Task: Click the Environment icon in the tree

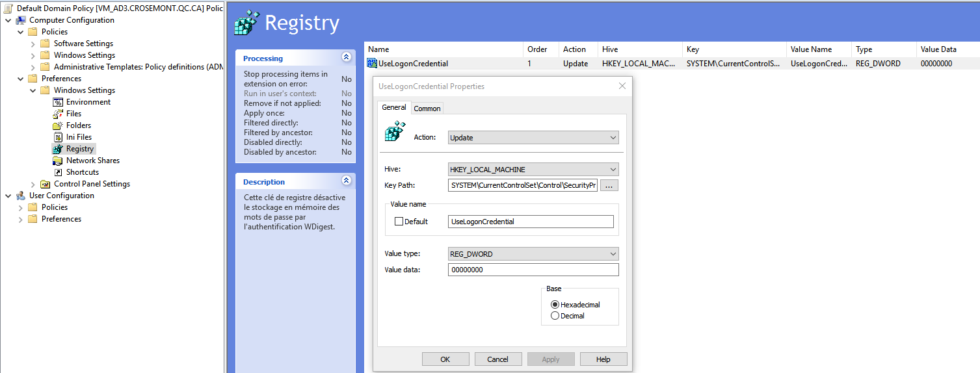Action: click(x=58, y=102)
